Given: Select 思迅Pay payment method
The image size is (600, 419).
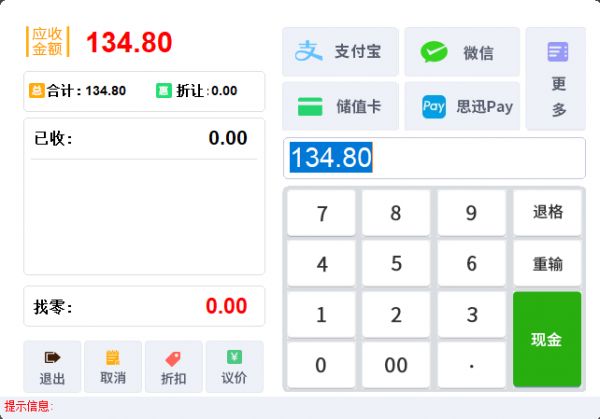Looking at the screenshot, I should coord(462,106).
